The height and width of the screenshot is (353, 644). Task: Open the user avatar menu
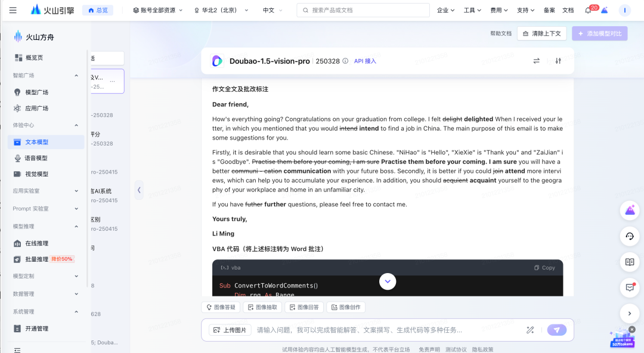tap(624, 10)
